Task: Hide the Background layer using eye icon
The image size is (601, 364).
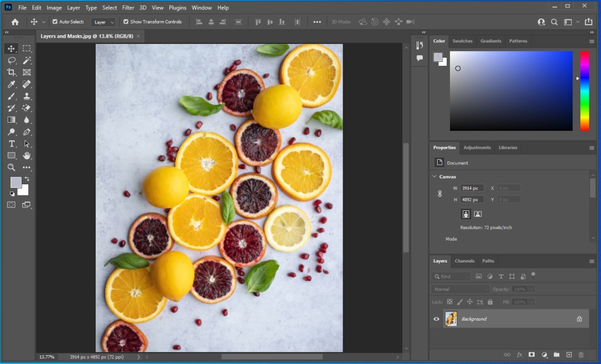Action: tap(436, 319)
